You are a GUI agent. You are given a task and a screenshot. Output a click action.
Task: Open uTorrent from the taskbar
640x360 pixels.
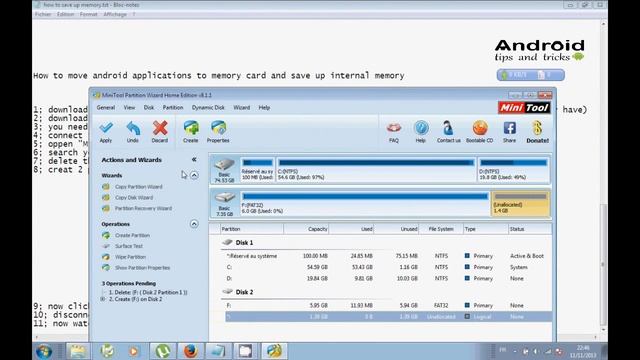[162, 351]
